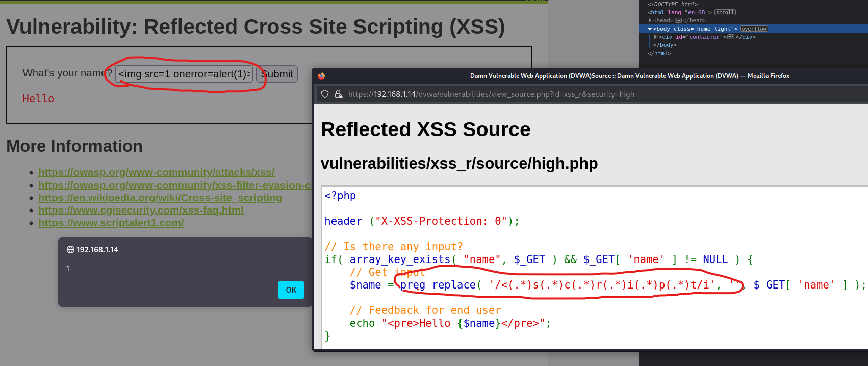868x366 pixels.
Task: Click the shield tracking protection icon
Action: click(325, 94)
